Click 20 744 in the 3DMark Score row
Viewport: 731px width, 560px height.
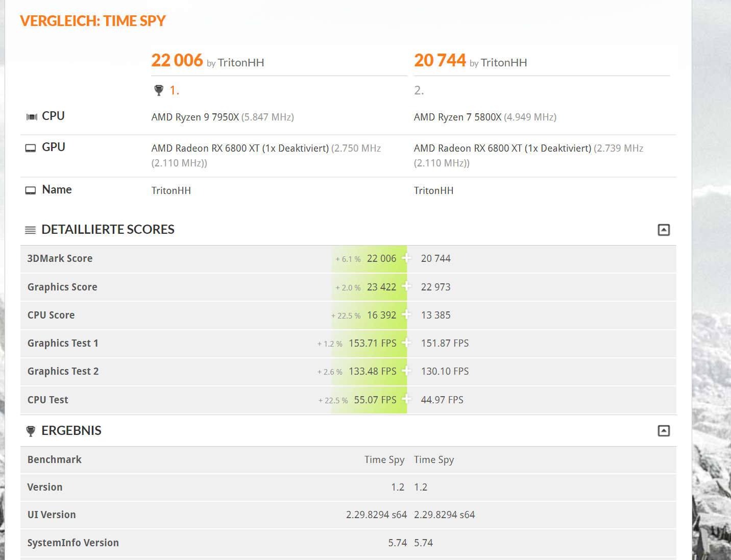tap(436, 258)
